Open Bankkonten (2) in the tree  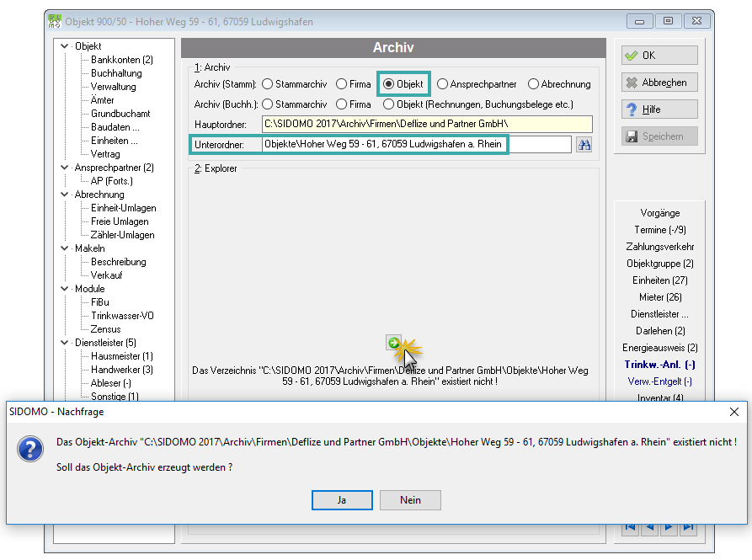[122, 60]
